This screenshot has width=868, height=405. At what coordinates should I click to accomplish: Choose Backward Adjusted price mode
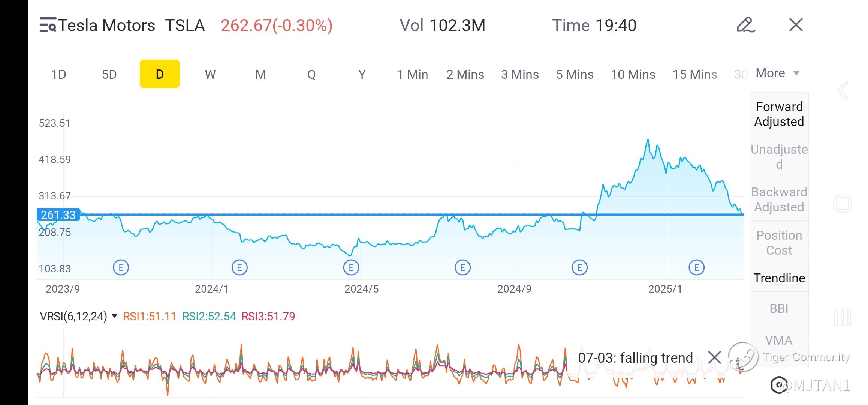779,199
